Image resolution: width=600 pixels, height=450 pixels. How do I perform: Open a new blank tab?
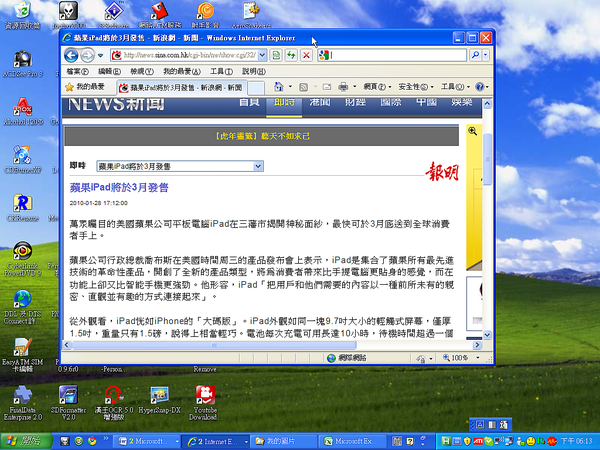[x=256, y=88]
